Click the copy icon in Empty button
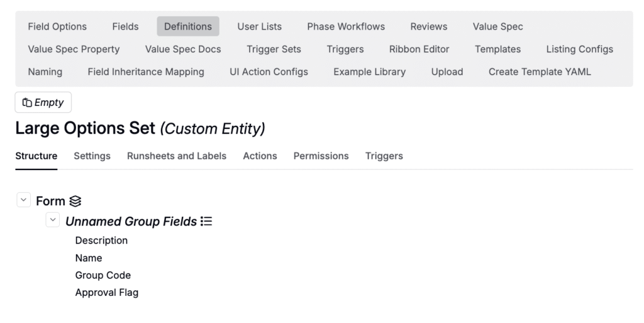This screenshot has width=644, height=323. [27, 103]
